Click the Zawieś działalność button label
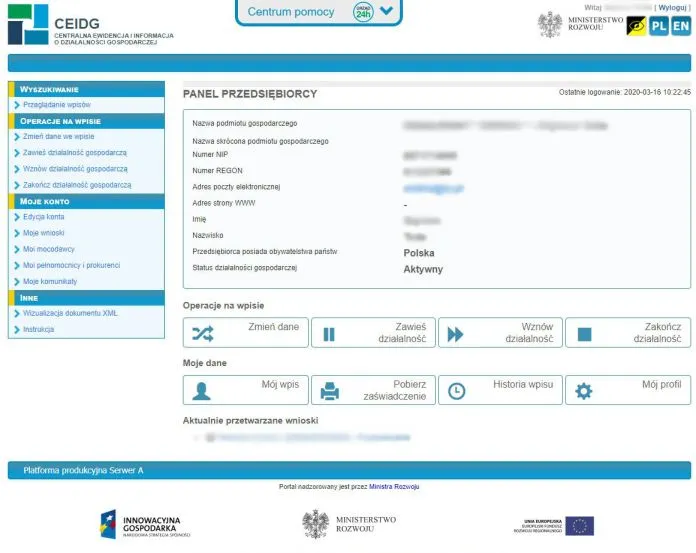The width and height of the screenshot is (696, 553). click(x=402, y=333)
